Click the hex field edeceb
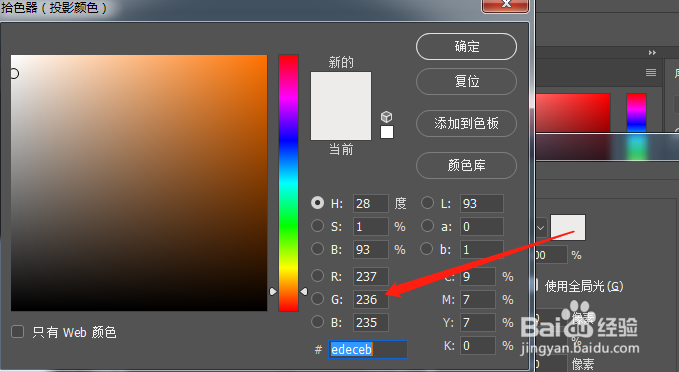Image resolution: width=679 pixels, height=372 pixels. click(368, 349)
